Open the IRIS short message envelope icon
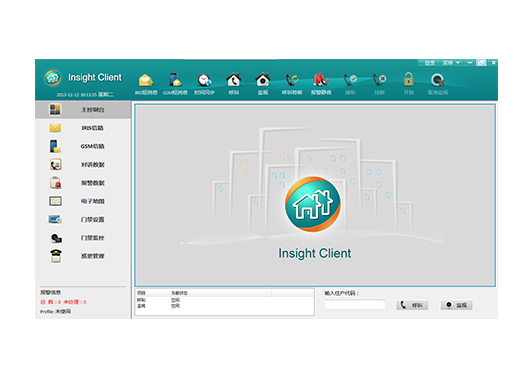The height and width of the screenshot is (376, 532). click(146, 81)
